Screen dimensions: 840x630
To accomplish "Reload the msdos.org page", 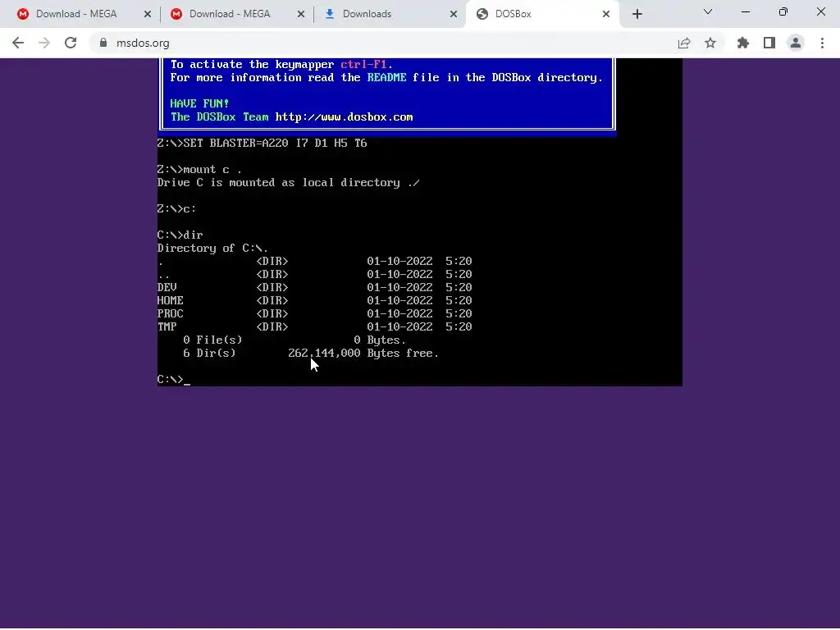I will [71, 43].
